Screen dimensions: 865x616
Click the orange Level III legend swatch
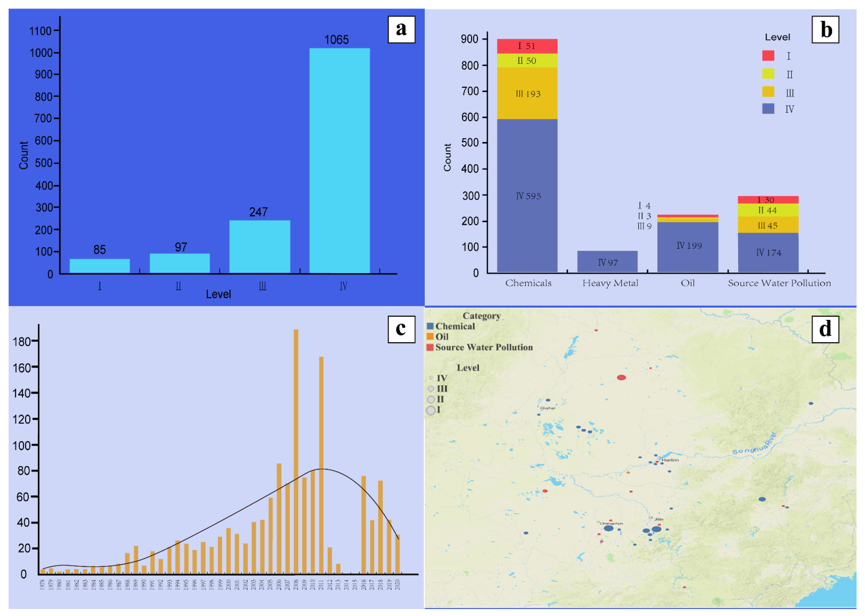pos(768,91)
